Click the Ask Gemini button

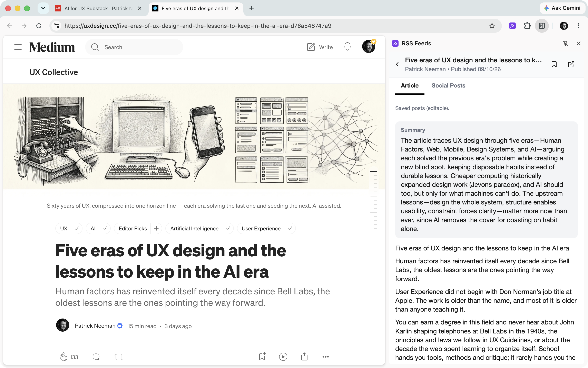(562, 8)
